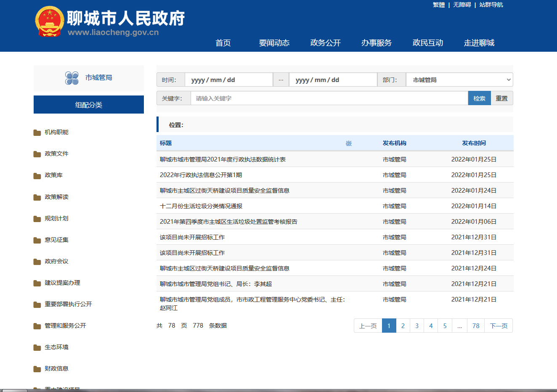
Task: Select current page 1 button
Action: (x=389, y=326)
